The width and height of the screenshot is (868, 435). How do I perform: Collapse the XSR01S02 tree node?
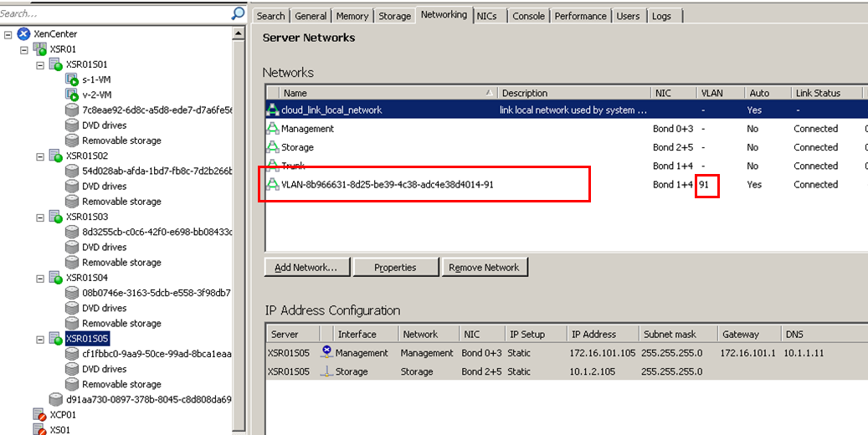tap(40, 156)
